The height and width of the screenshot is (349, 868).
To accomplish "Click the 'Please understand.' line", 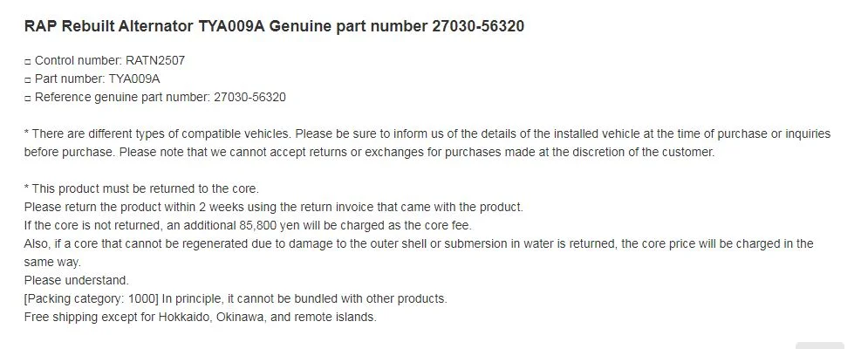I will [77, 280].
